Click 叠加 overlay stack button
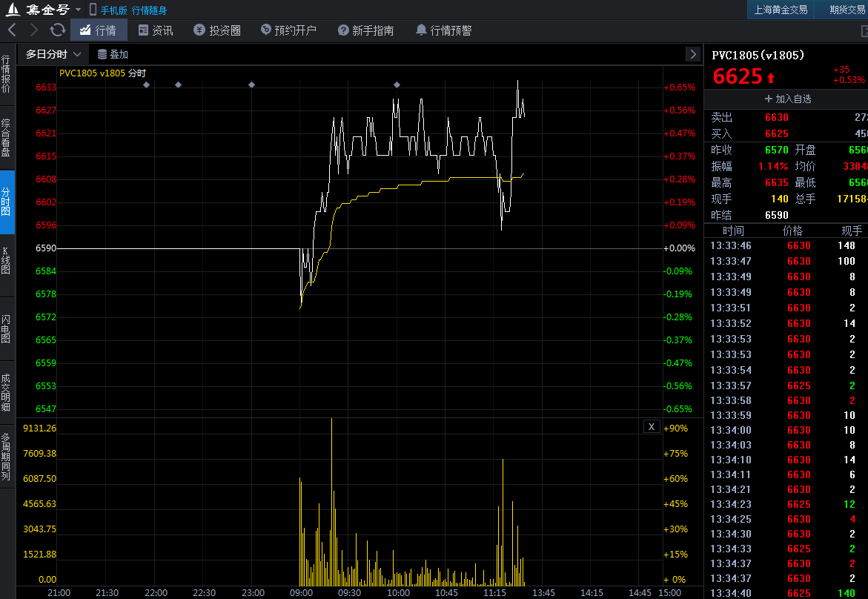868x599 pixels. (113, 54)
